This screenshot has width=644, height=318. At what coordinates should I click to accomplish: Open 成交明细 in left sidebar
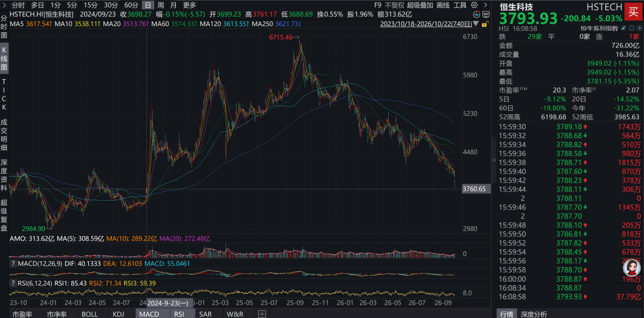[4, 134]
